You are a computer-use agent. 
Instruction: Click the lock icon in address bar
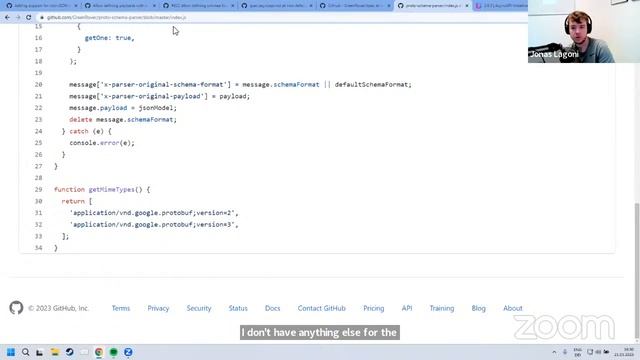click(x=42, y=18)
